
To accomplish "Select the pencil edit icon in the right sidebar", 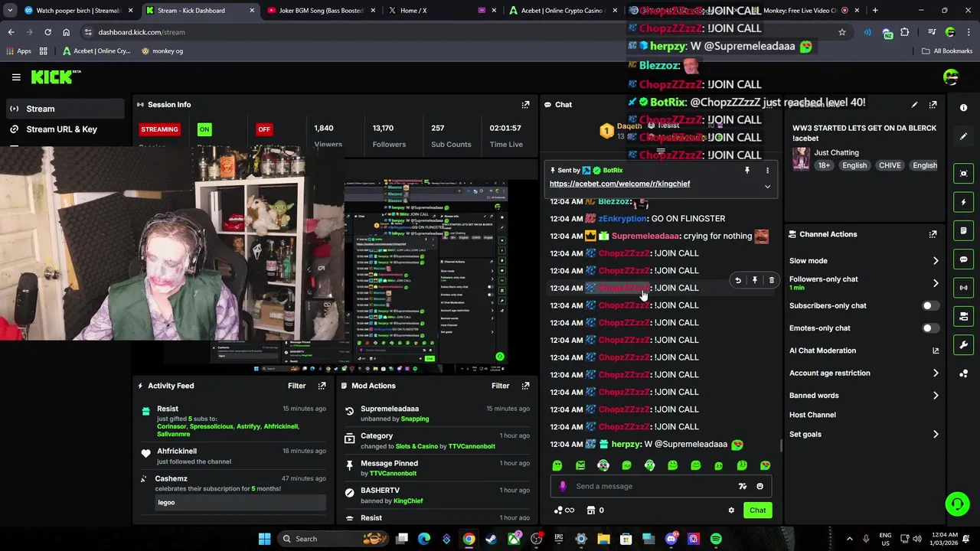I will pyautogui.click(x=964, y=136).
